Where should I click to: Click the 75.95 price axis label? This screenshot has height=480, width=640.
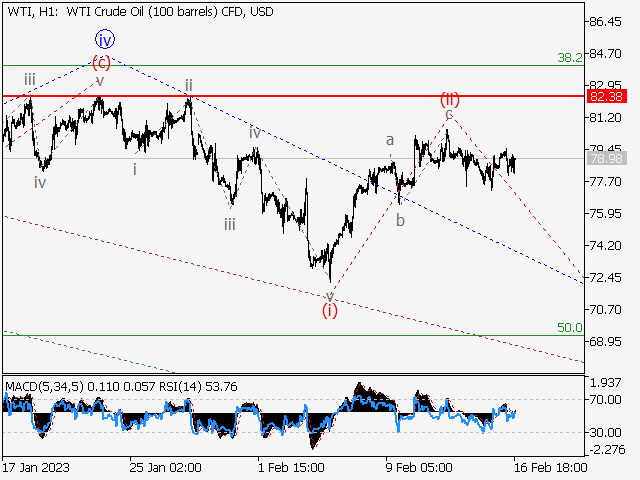pos(606,213)
